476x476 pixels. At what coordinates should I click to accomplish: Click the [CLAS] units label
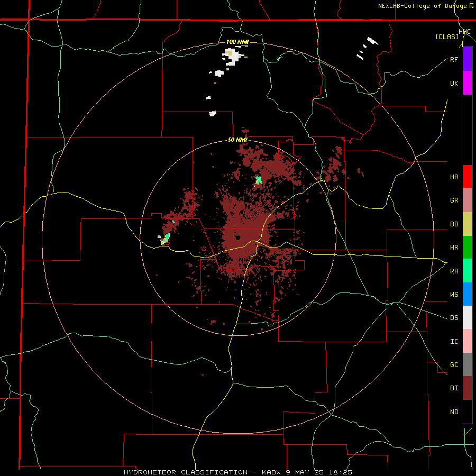[447, 36]
